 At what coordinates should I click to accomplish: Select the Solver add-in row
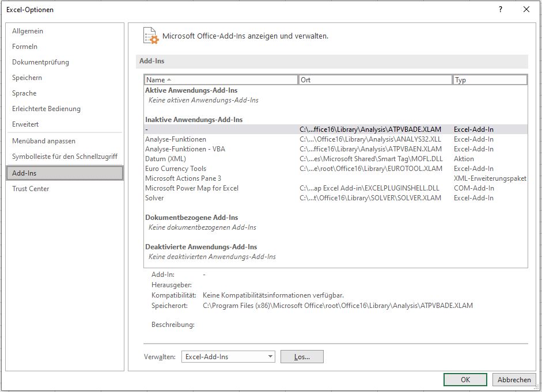336,198
